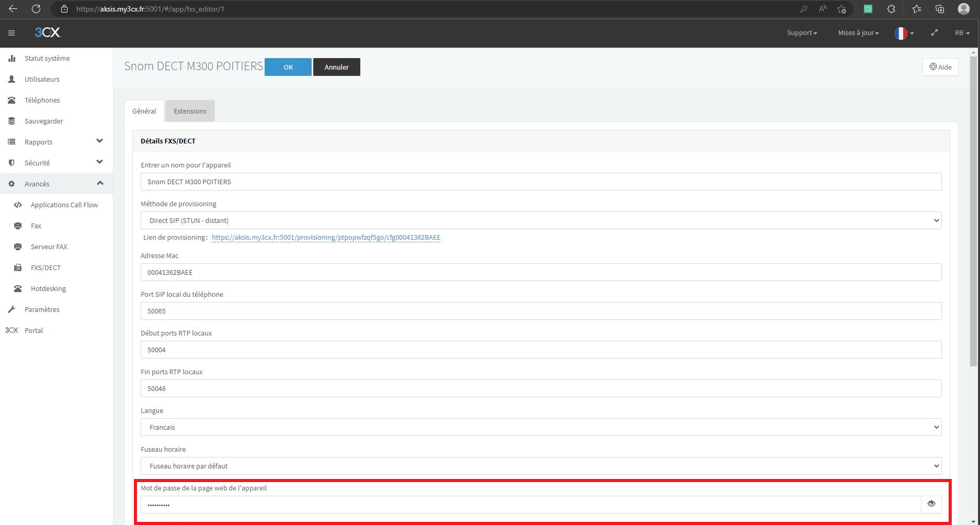
Task: Open browser favorites star list icon
Action: (x=917, y=9)
